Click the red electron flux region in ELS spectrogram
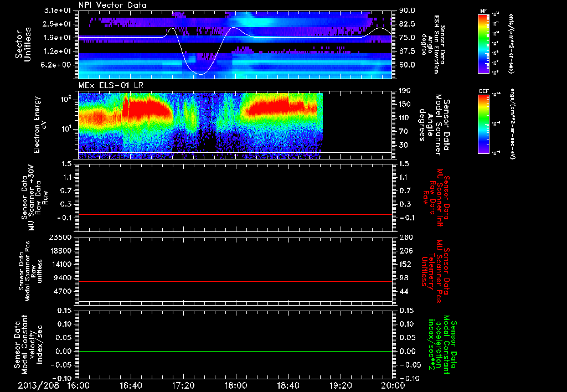Screen dimensions: 567x392 [x=148, y=109]
